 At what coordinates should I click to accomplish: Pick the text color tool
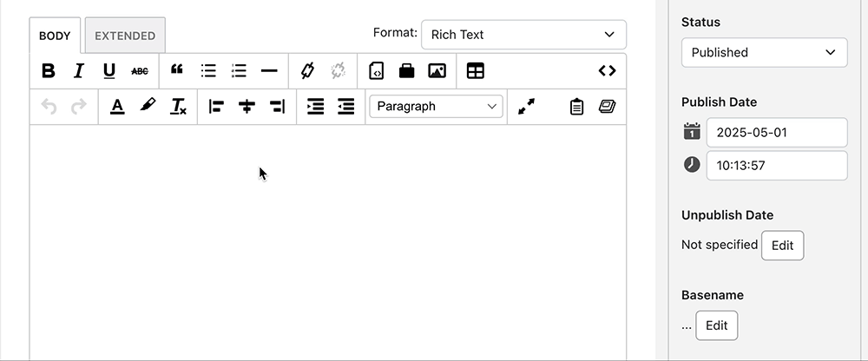(x=117, y=107)
